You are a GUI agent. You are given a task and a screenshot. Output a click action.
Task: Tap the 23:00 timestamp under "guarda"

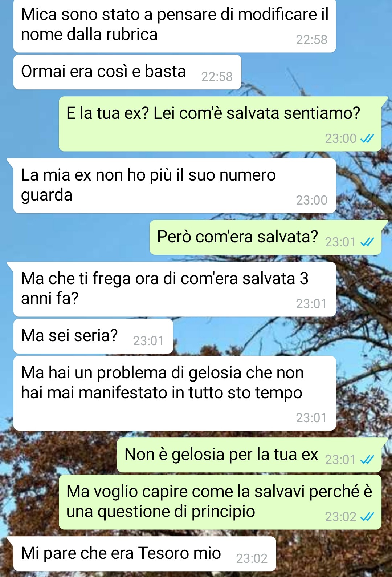311,200
